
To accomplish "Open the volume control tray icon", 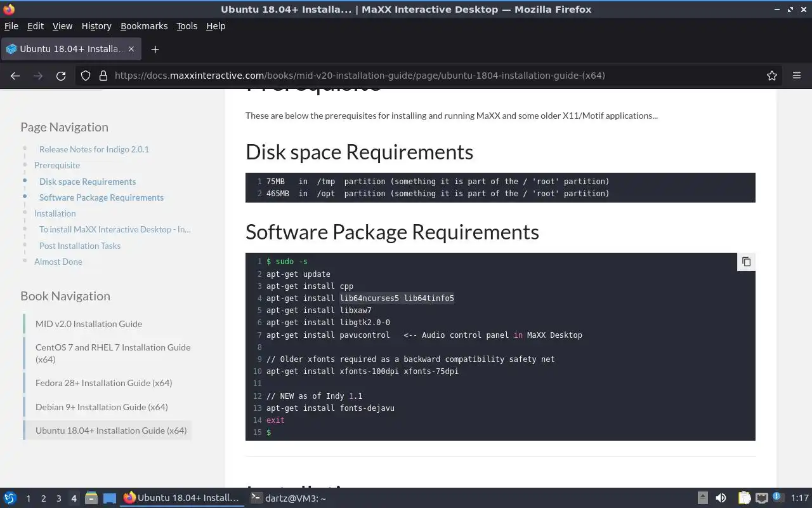I will pyautogui.click(x=721, y=498).
